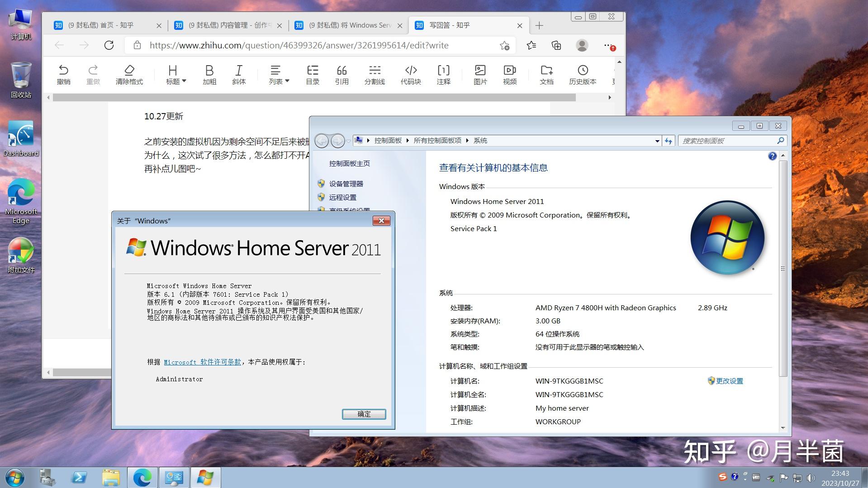The width and height of the screenshot is (868, 488).
Task: Switch to the 将 Windows Serv tab
Action: 348,25
